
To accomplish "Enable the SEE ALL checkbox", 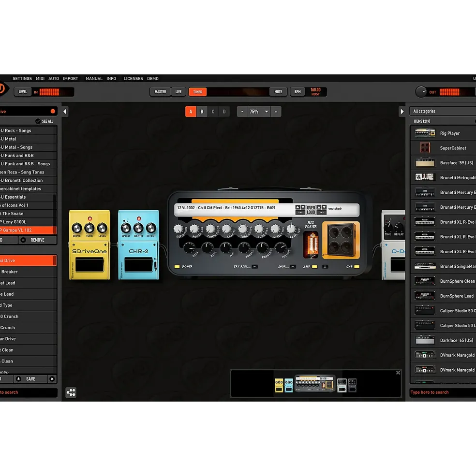I will (38, 121).
